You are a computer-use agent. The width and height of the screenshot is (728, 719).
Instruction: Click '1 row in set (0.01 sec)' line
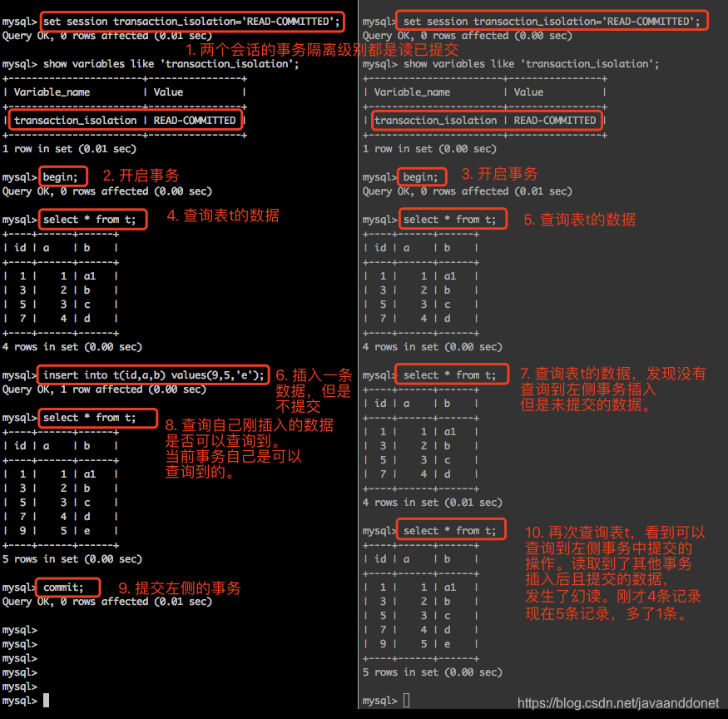[x=69, y=149]
